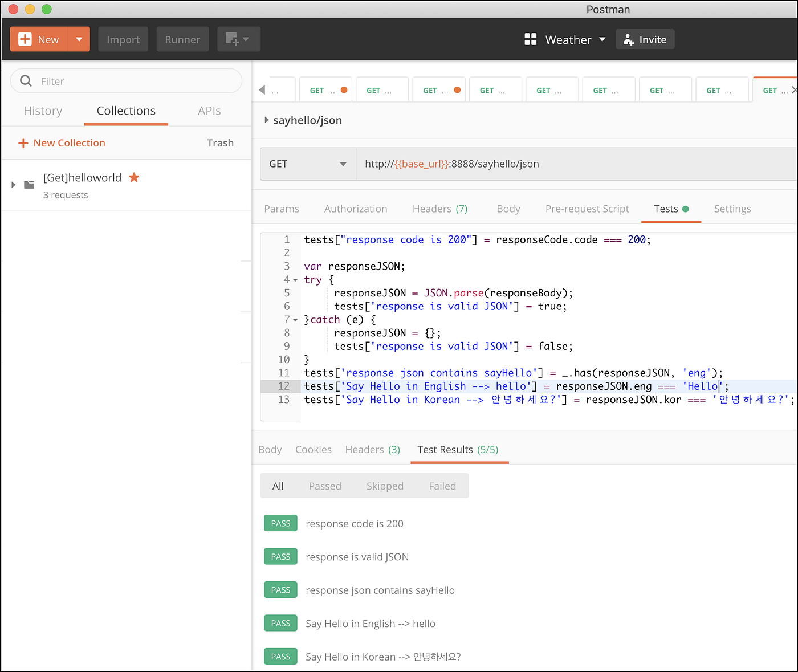Open the GET method dropdown

click(308, 164)
